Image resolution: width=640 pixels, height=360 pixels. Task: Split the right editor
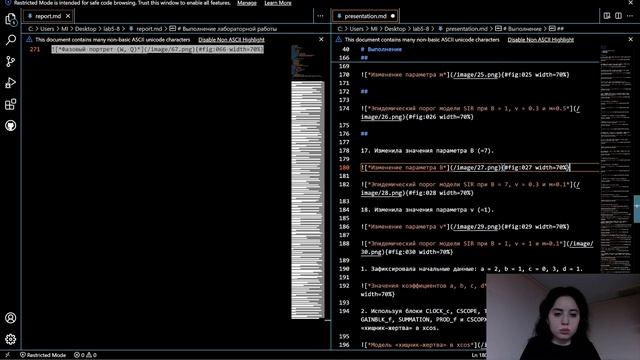click(x=618, y=16)
